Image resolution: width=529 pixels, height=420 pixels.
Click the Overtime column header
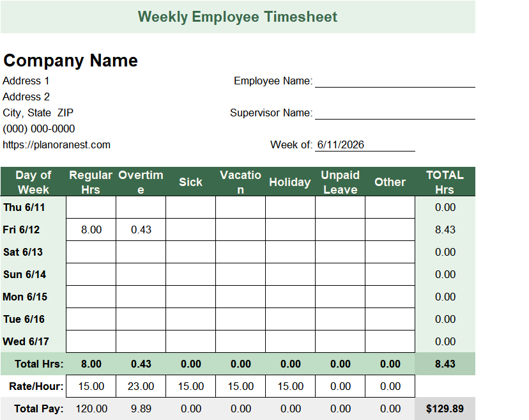click(x=141, y=182)
